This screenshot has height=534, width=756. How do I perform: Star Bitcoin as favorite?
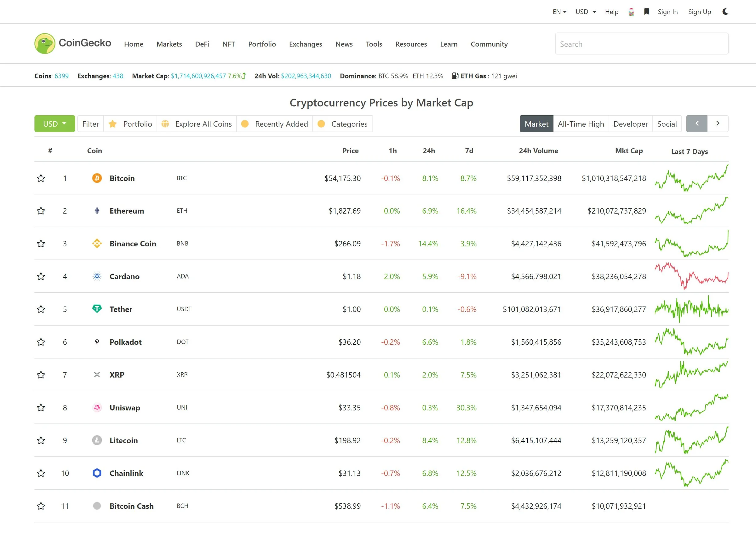pos(41,178)
